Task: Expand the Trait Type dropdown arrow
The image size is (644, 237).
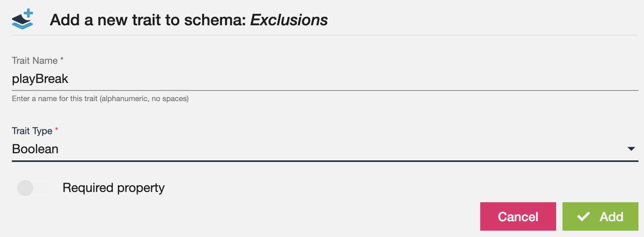Action: tap(631, 149)
